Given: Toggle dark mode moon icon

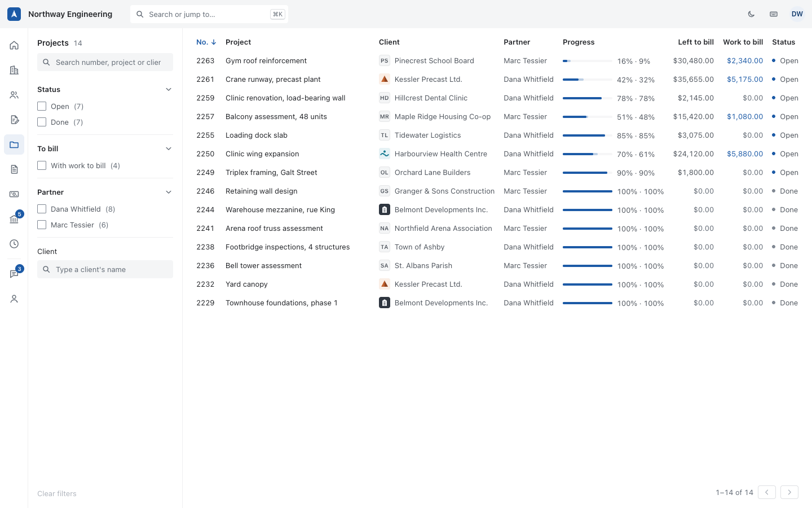Looking at the screenshot, I should [751, 14].
